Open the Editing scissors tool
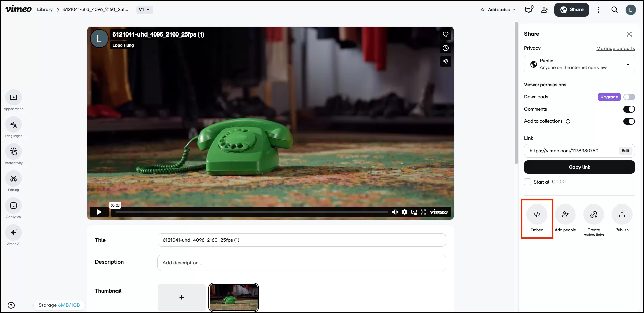Screen dimensions: 644x313 pyautogui.click(x=14, y=178)
